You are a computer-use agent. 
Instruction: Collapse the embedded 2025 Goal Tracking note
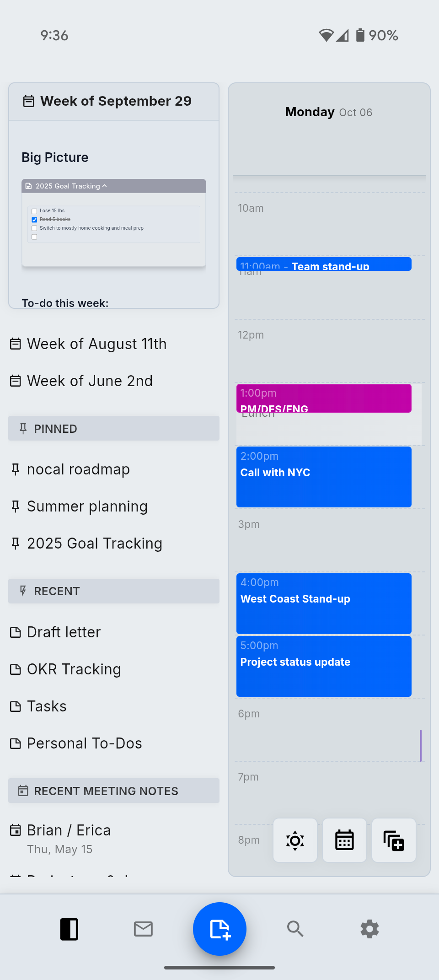105,186
